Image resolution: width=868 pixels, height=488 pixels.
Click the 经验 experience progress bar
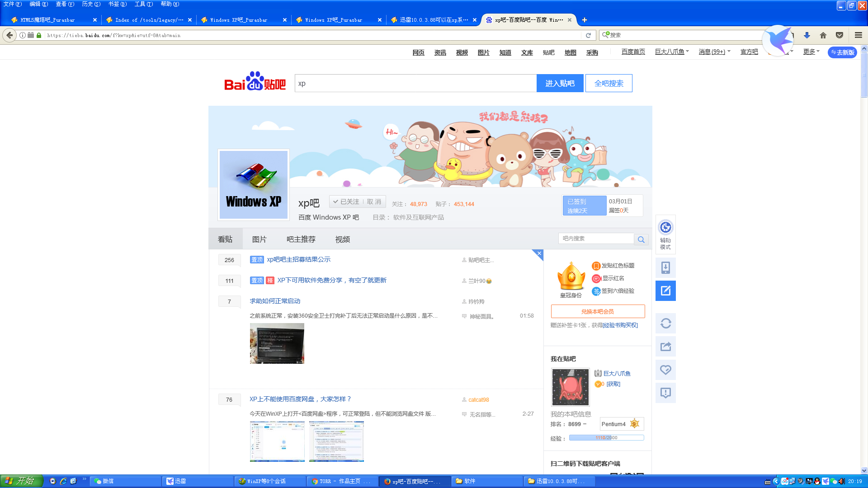pyautogui.click(x=606, y=438)
